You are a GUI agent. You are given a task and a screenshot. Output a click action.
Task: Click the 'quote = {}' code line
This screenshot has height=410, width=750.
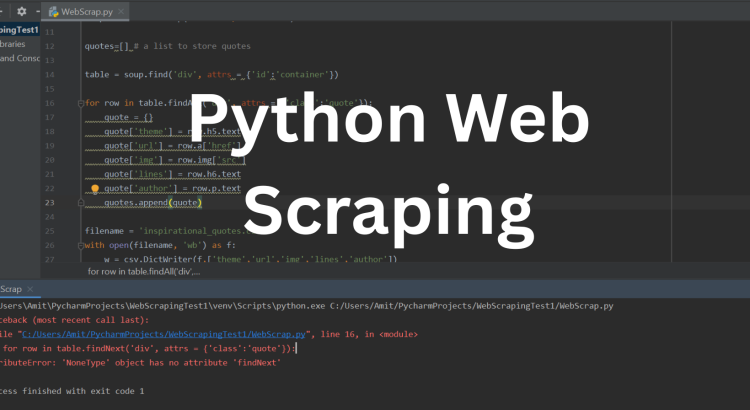click(128, 117)
